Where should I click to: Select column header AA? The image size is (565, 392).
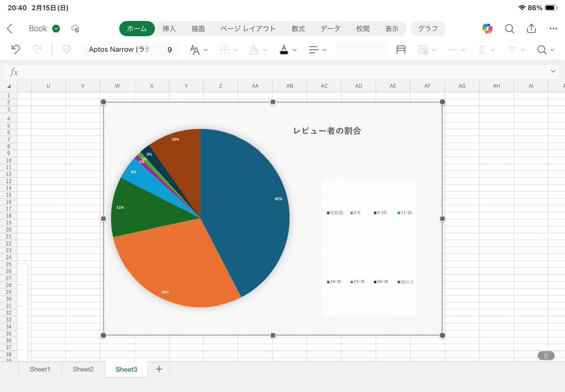255,86
